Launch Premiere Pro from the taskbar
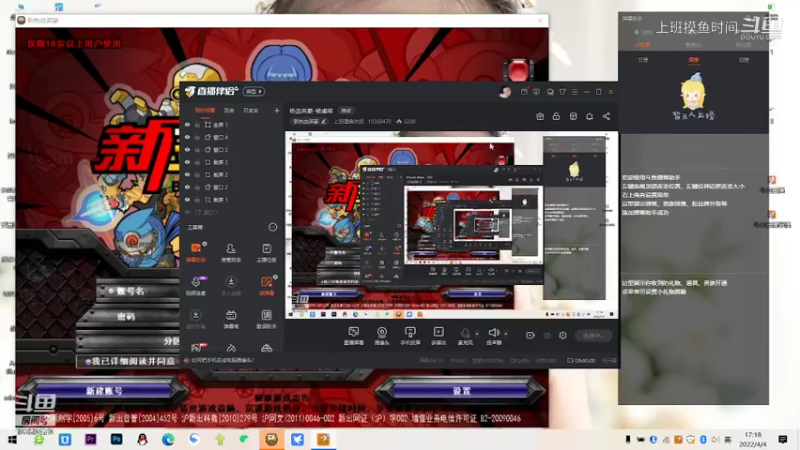The height and width of the screenshot is (450, 800). click(x=91, y=439)
